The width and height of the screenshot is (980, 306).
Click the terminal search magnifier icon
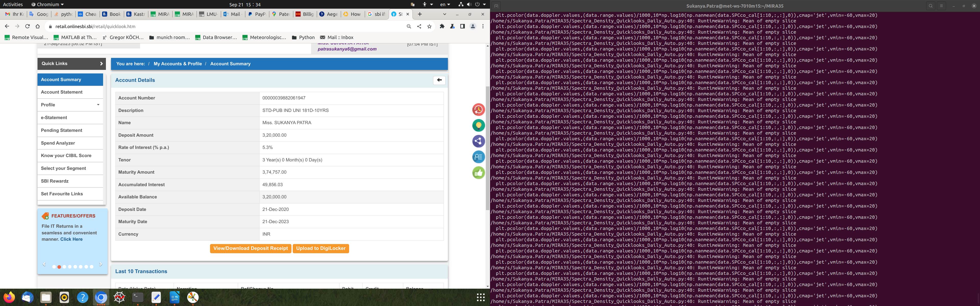pyautogui.click(x=930, y=6)
